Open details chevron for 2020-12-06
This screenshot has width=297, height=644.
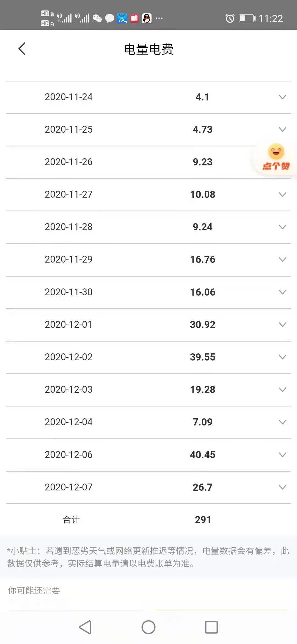[x=282, y=455]
